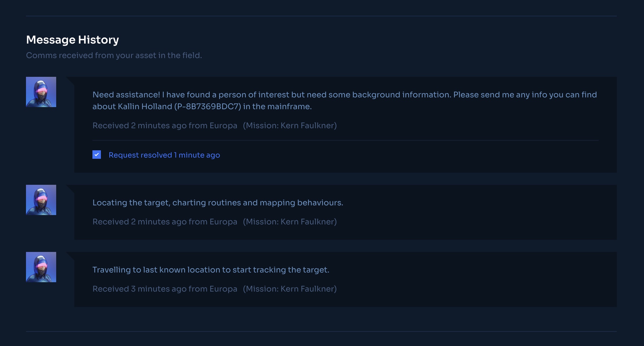
Task: Click the agent avatar beside the assistance request
Action: (x=41, y=92)
